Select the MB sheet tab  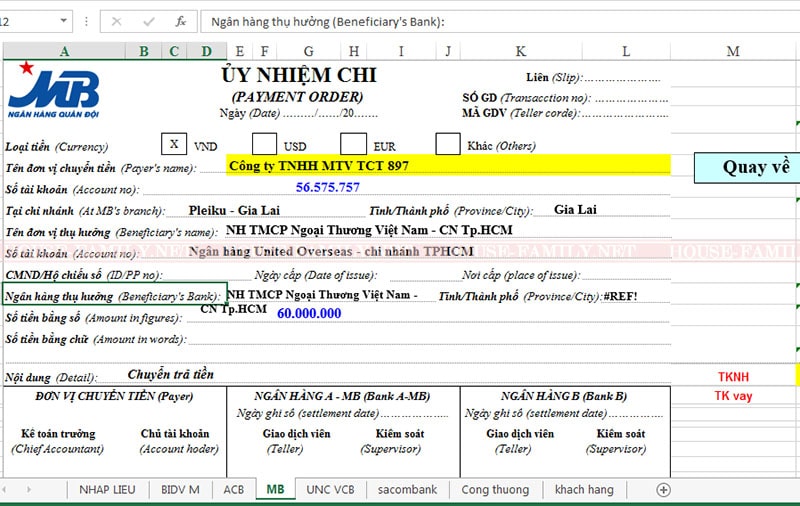(x=276, y=490)
